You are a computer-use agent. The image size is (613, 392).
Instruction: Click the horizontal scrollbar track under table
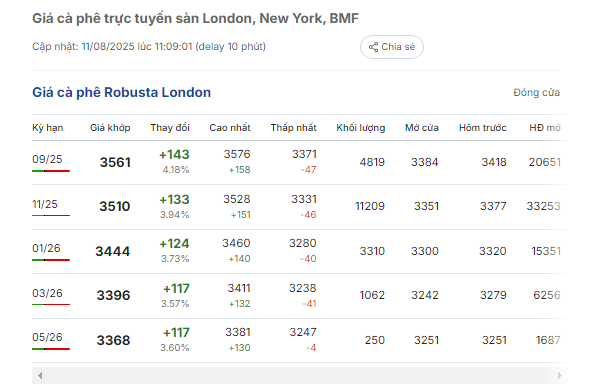[299, 376]
